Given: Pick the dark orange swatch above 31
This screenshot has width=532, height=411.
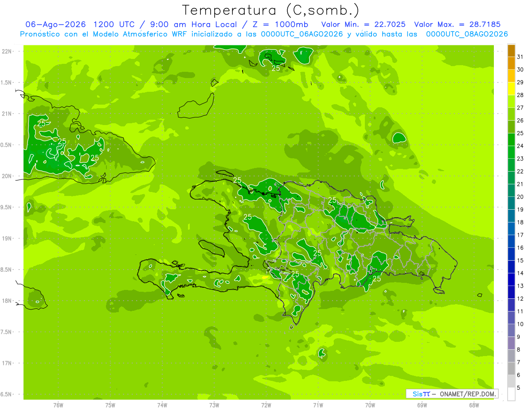Looking at the screenshot, I should coord(511,51).
